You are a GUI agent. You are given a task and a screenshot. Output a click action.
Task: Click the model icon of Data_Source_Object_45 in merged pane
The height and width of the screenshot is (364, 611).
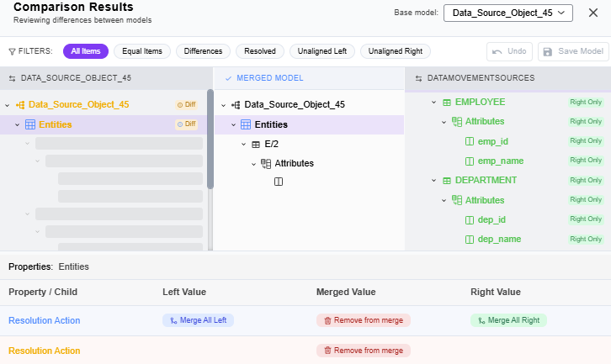(x=236, y=105)
